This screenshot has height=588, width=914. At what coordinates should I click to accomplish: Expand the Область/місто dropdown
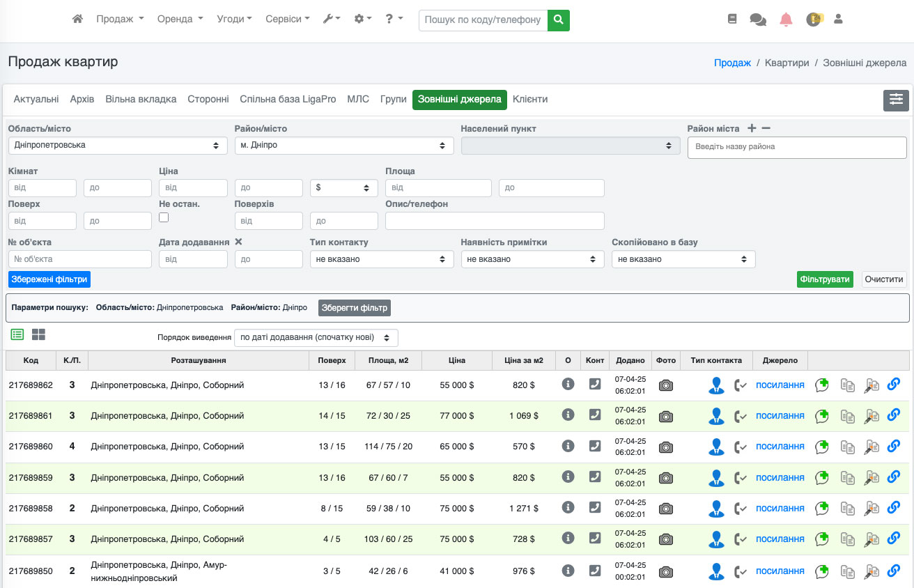coord(118,146)
